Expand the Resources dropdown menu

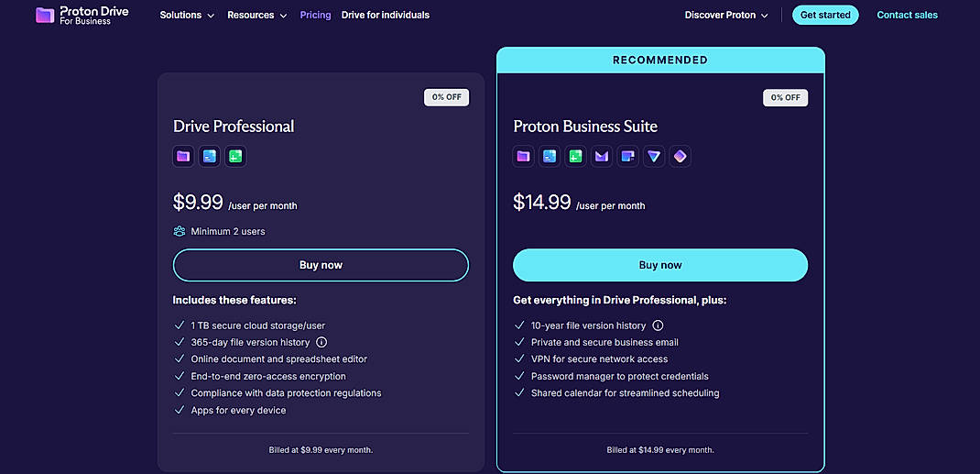coord(256,15)
